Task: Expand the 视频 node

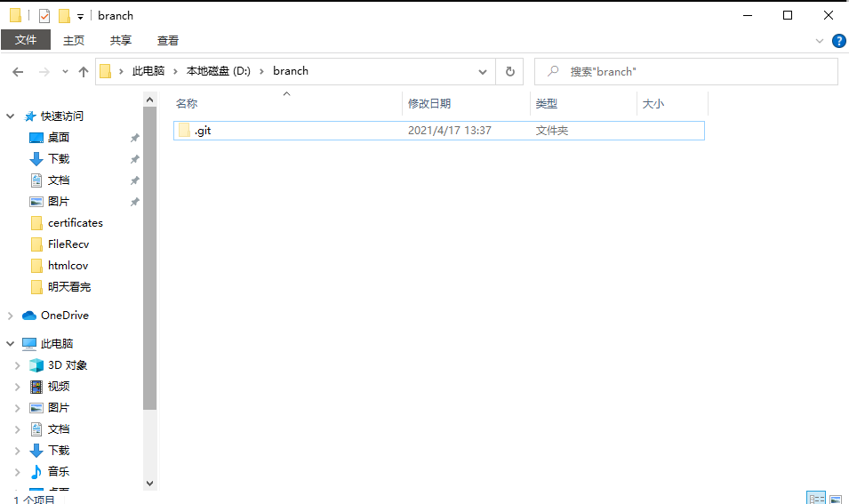Action: [x=17, y=387]
